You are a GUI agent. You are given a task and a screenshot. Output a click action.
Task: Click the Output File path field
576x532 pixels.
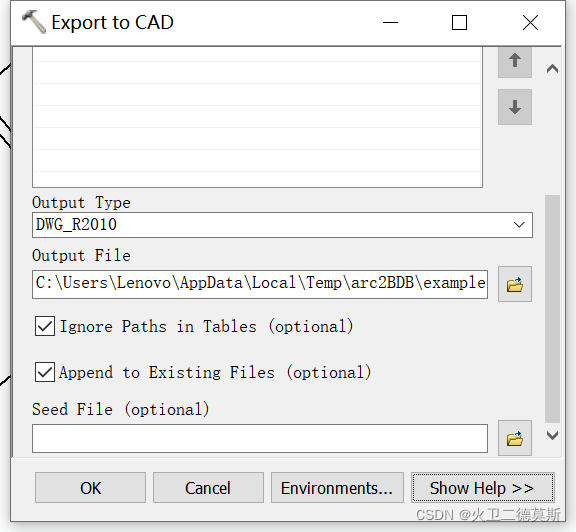pos(260,284)
